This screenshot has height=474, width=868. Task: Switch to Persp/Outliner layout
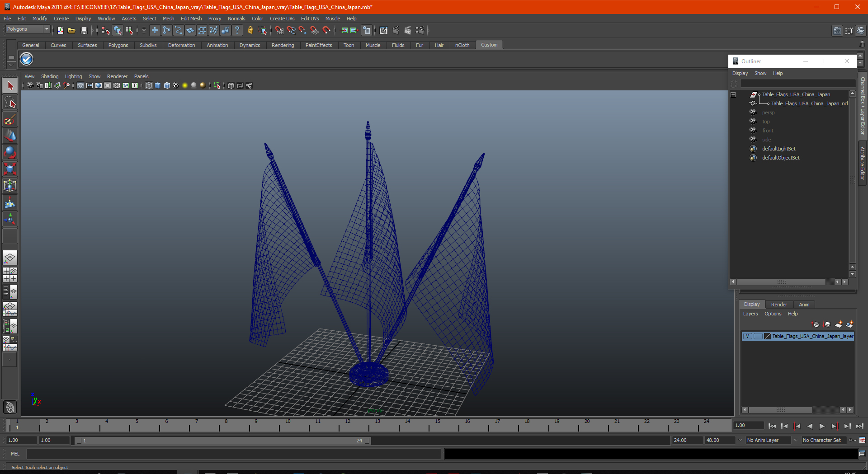pos(10,292)
